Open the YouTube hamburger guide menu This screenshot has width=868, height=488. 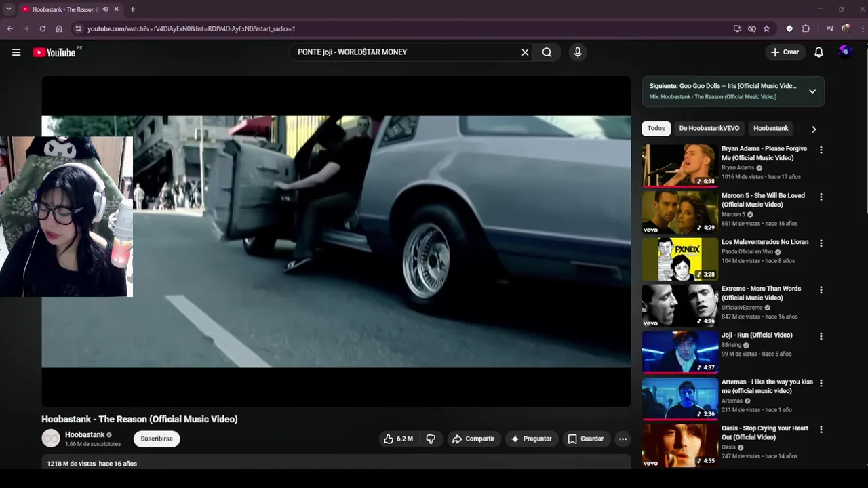click(16, 52)
